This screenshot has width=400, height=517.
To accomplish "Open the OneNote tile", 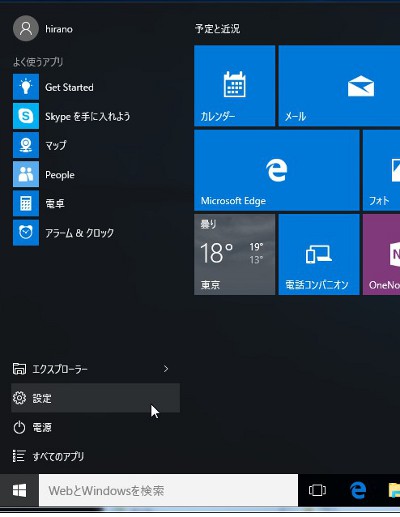I will pyautogui.click(x=381, y=255).
